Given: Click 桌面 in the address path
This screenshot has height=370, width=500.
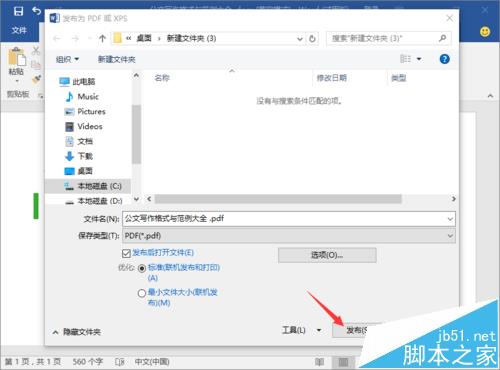Looking at the screenshot, I should point(144,39).
